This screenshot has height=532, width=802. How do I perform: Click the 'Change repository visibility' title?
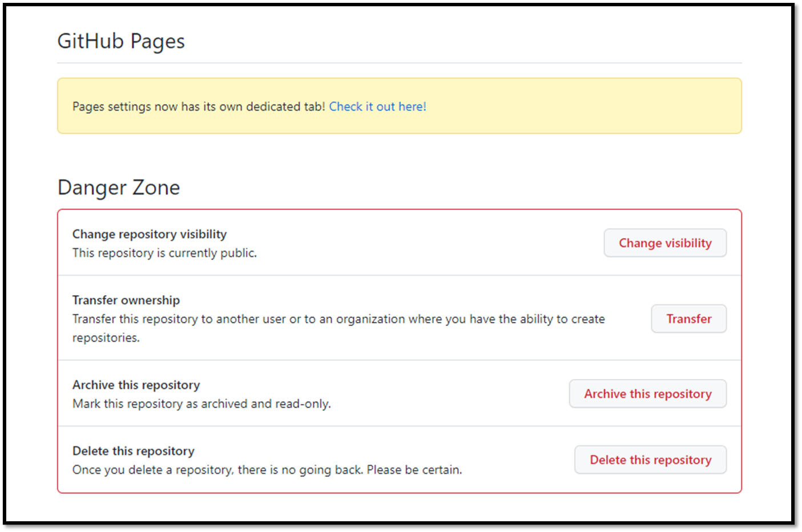click(150, 234)
